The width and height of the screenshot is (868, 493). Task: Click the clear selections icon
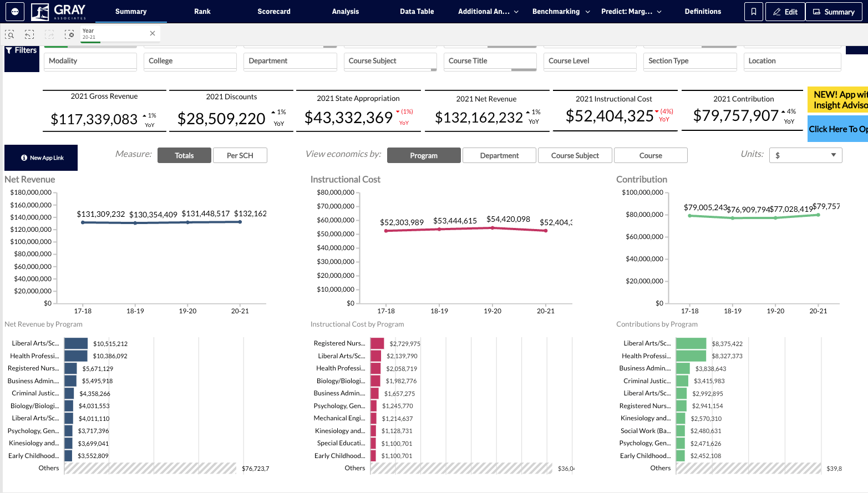69,34
